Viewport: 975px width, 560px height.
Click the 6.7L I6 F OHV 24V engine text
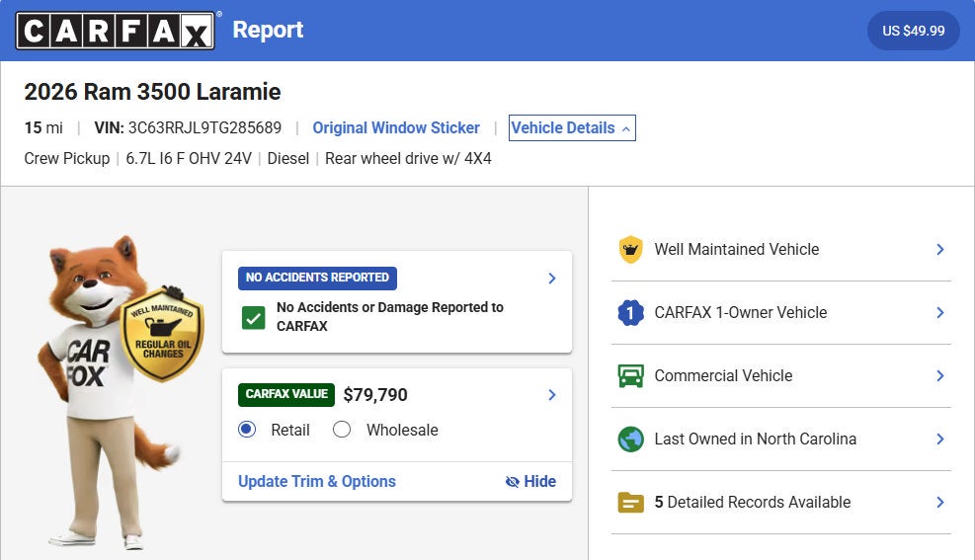click(189, 158)
